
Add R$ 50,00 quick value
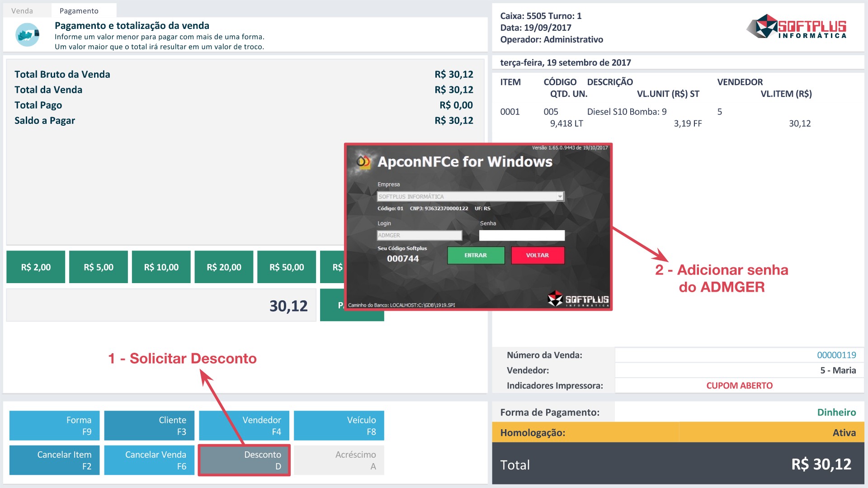click(287, 267)
